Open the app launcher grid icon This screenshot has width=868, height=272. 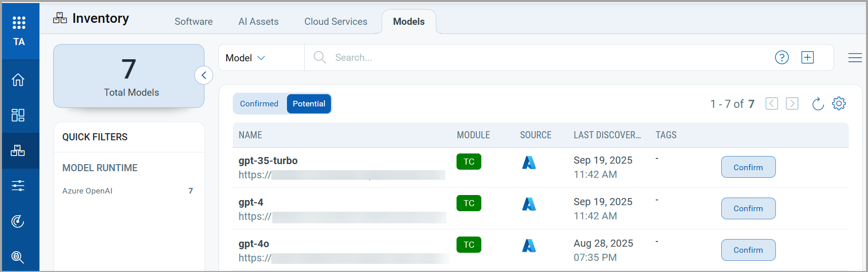click(x=19, y=22)
